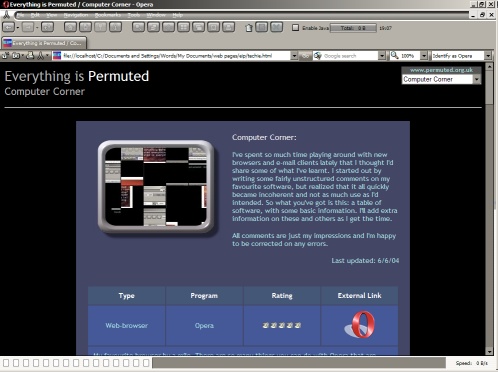Click the Web-browser type cell

tap(126, 325)
